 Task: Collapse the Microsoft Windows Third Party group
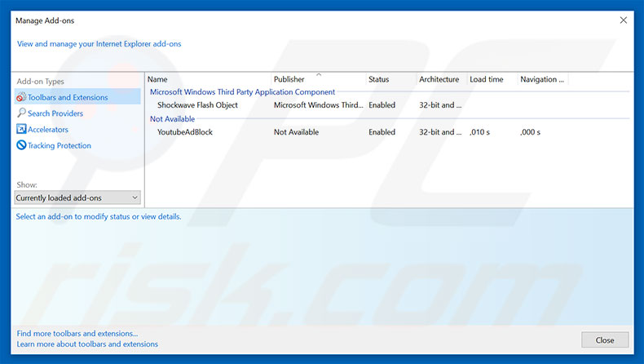(x=242, y=92)
